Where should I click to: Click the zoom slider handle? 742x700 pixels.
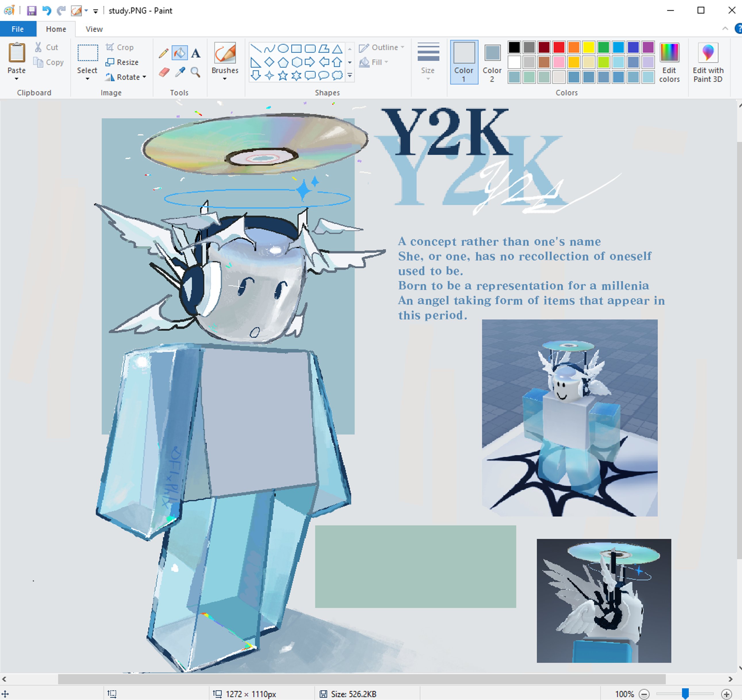coord(685,694)
